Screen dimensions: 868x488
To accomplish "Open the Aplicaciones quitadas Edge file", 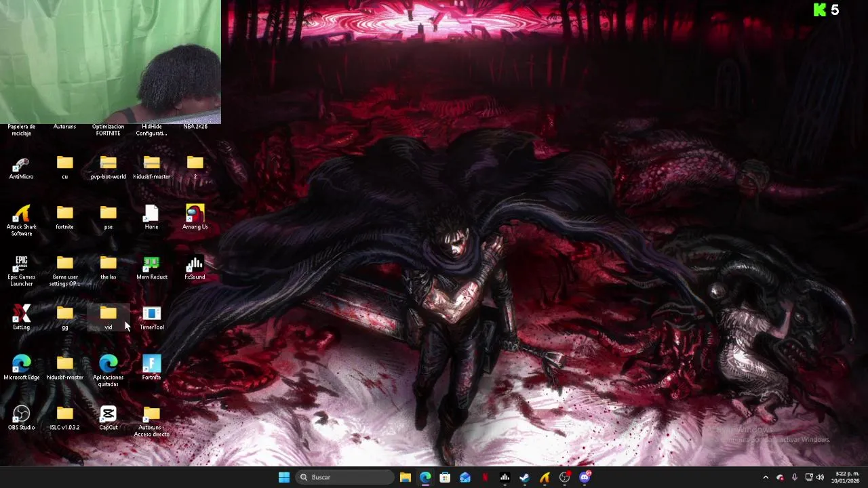I will coord(108,371).
